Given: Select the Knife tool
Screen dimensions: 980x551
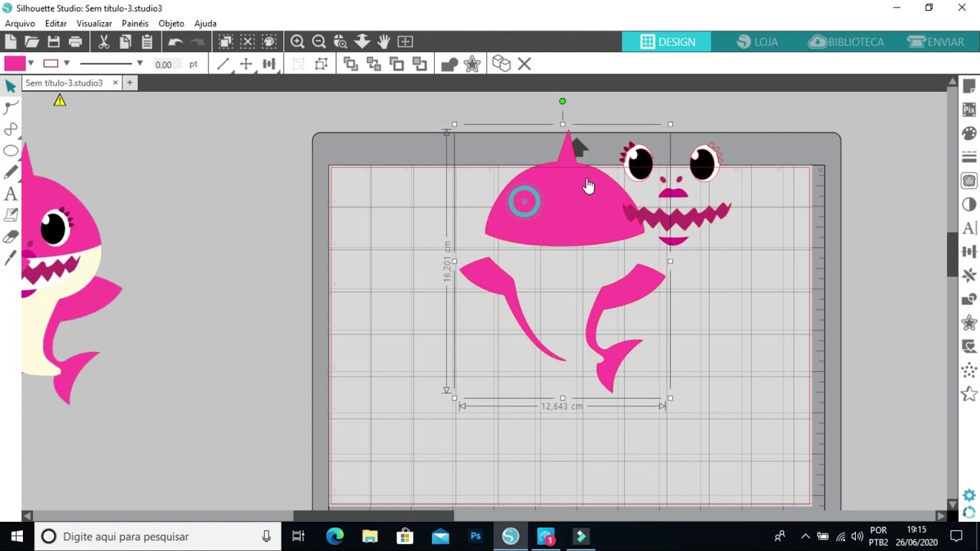Looking at the screenshot, I should pos(11,259).
